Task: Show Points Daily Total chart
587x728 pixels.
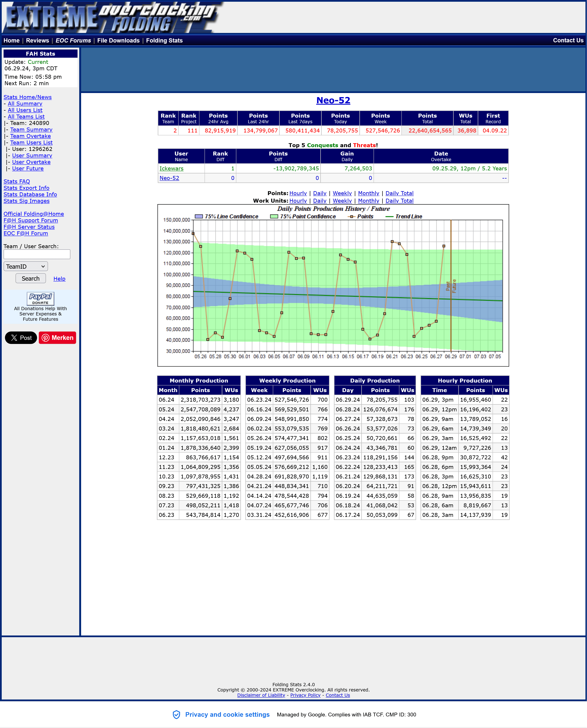Action: point(399,193)
